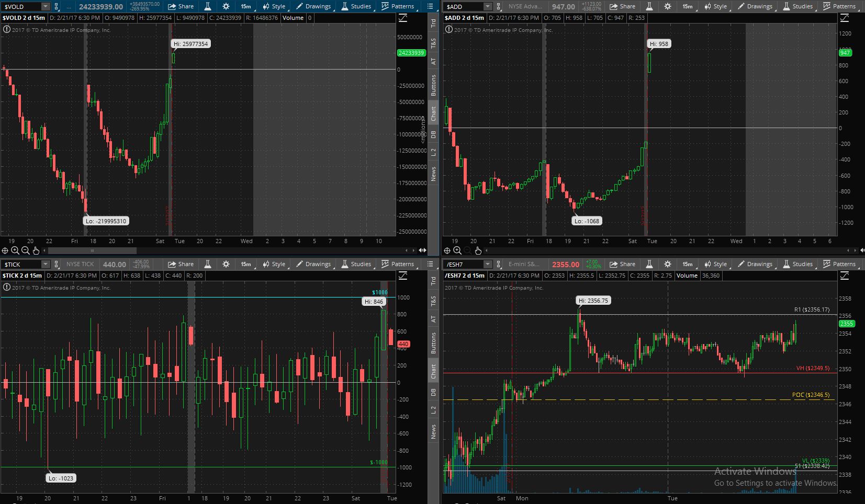Viewport: 865px width, 504px height.
Task: Toggle the News sidebar tab beside $VOLD chart
Action: click(433, 174)
